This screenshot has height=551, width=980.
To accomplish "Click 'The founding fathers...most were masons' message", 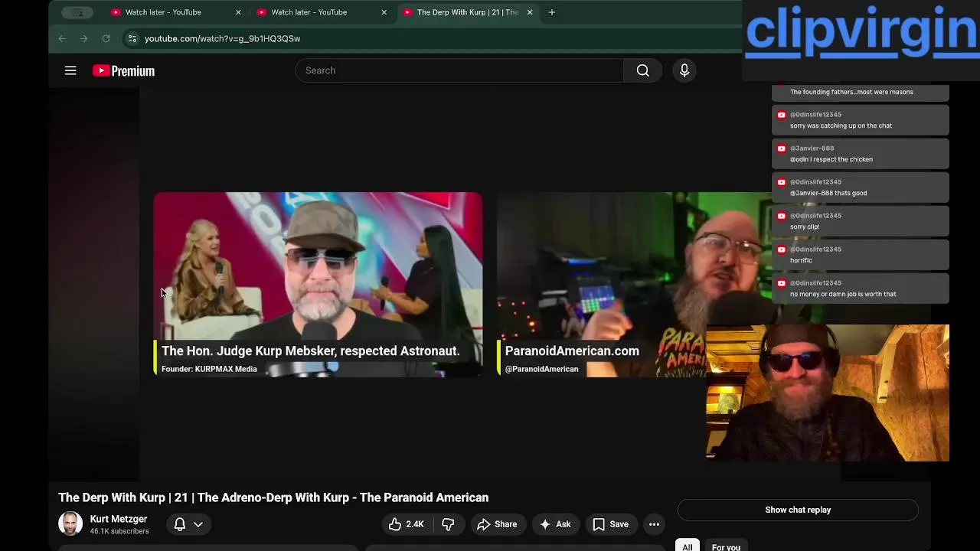I will click(851, 92).
